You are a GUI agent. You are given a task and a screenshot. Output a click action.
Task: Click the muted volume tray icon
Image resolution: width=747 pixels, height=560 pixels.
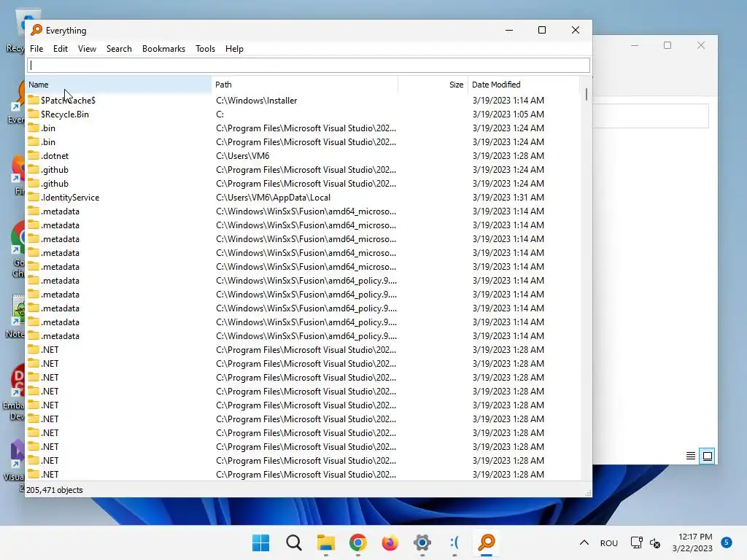tap(655, 542)
